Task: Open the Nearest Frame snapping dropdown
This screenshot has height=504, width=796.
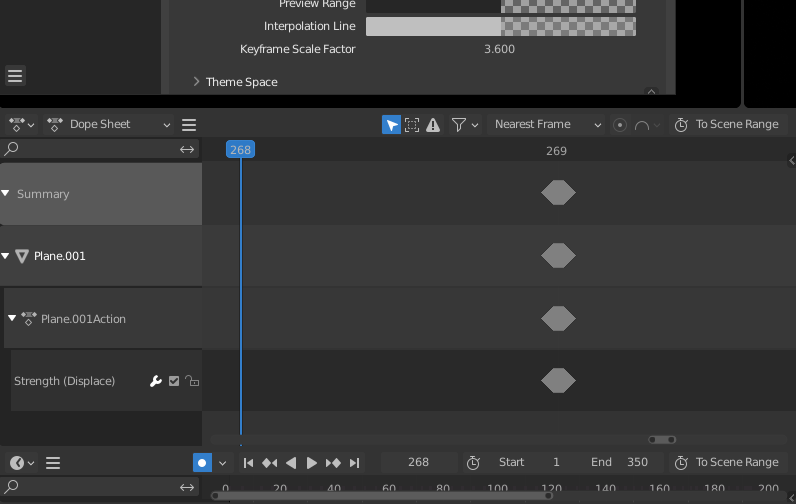Action: (x=546, y=124)
